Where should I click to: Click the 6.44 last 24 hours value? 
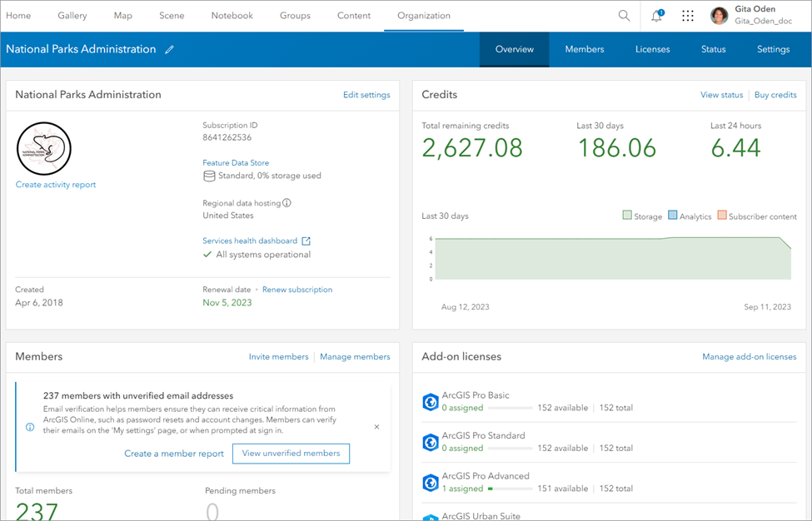[x=736, y=148]
